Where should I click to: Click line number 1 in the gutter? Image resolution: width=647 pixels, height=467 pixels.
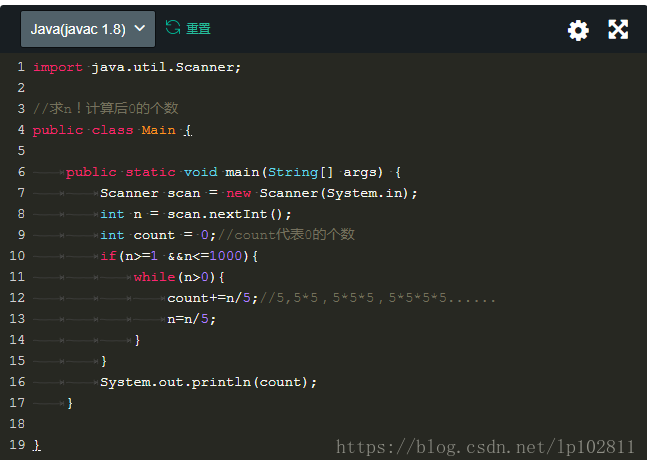pyautogui.click(x=21, y=67)
